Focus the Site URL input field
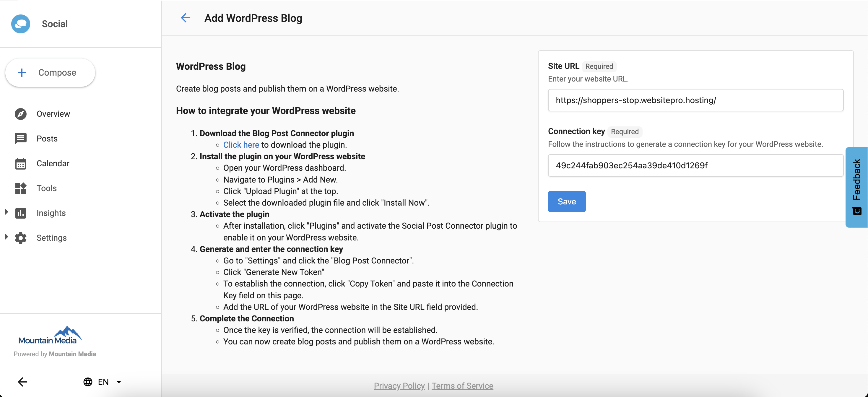The width and height of the screenshot is (868, 397). 695,100
